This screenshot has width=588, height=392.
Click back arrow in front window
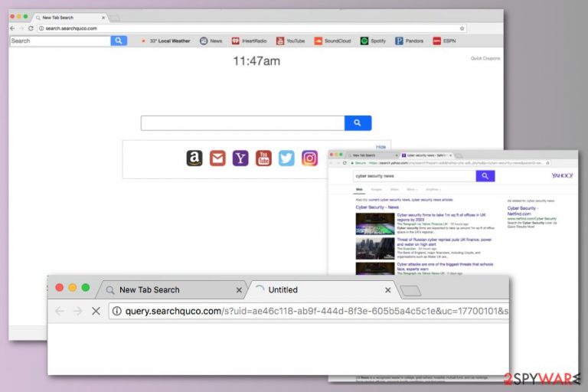click(x=60, y=311)
